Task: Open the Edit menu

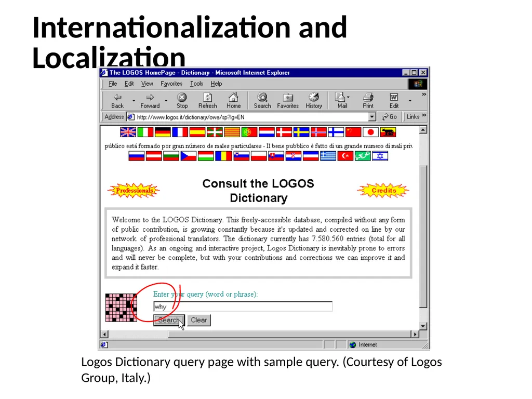Action: coord(129,84)
